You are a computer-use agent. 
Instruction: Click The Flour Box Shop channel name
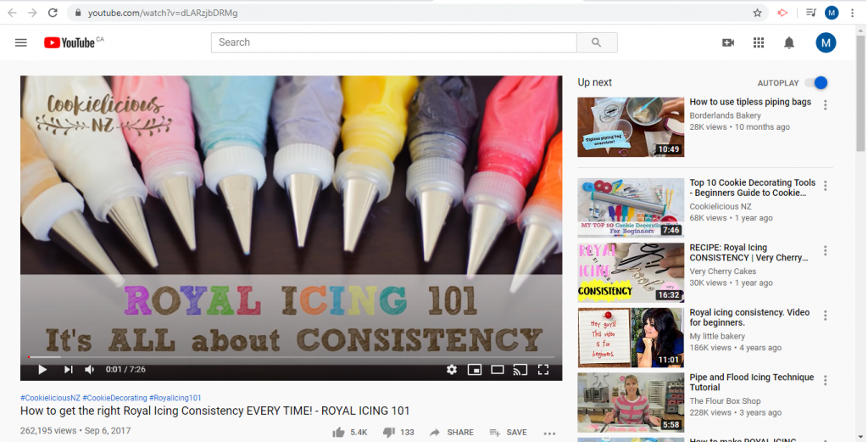(x=725, y=401)
